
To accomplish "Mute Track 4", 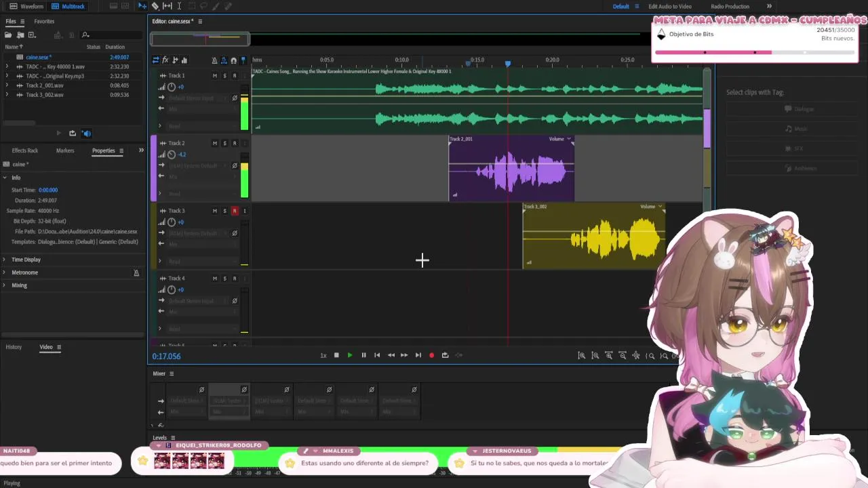I will 214,279.
